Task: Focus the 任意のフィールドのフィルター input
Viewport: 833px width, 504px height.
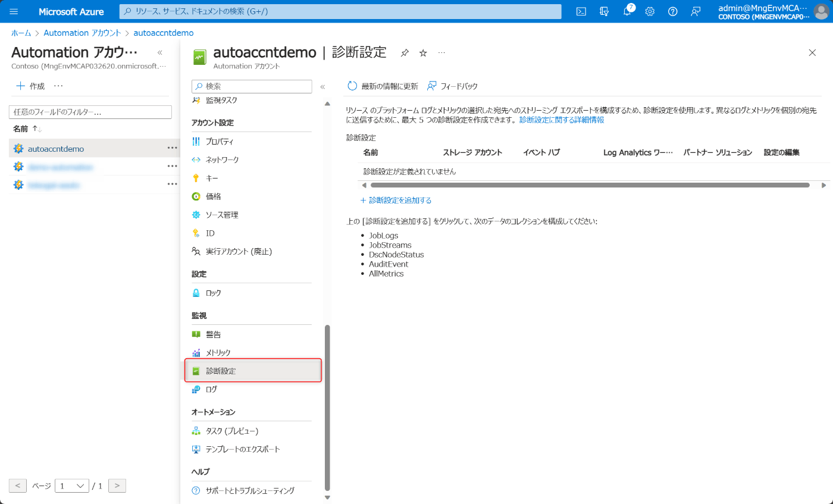Action: click(90, 112)
